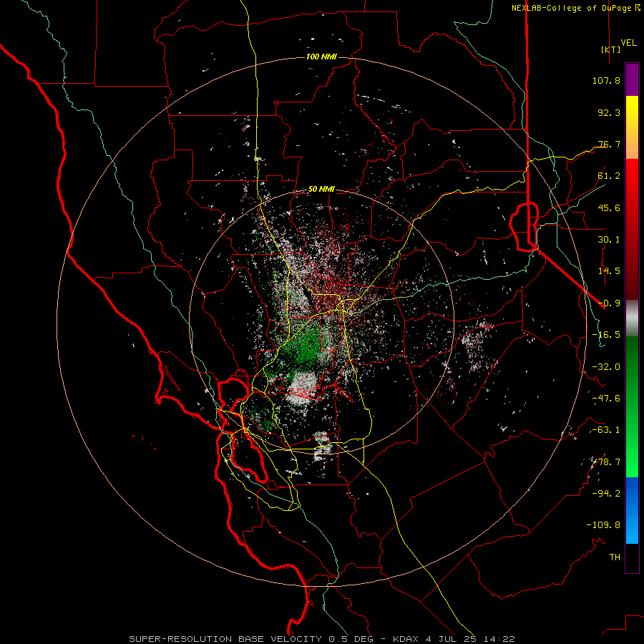Pick the blue segment of the color bar
The height and width of the screenshot is (644, 644).
coord(632,510)
